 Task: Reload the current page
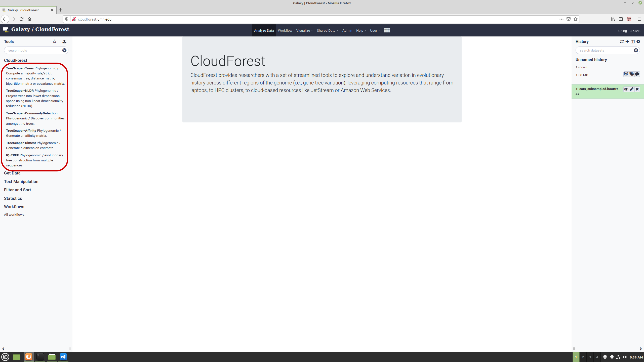pos(21,19)
